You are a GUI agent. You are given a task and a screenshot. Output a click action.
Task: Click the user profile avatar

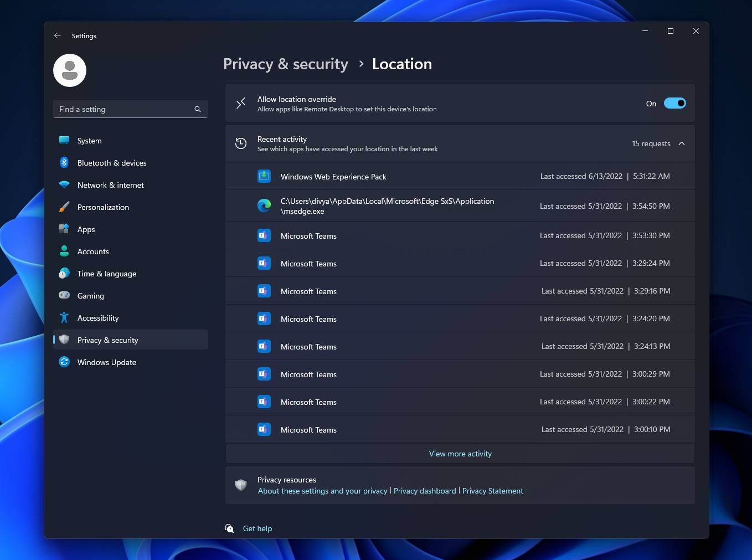(x=70, y=70)
